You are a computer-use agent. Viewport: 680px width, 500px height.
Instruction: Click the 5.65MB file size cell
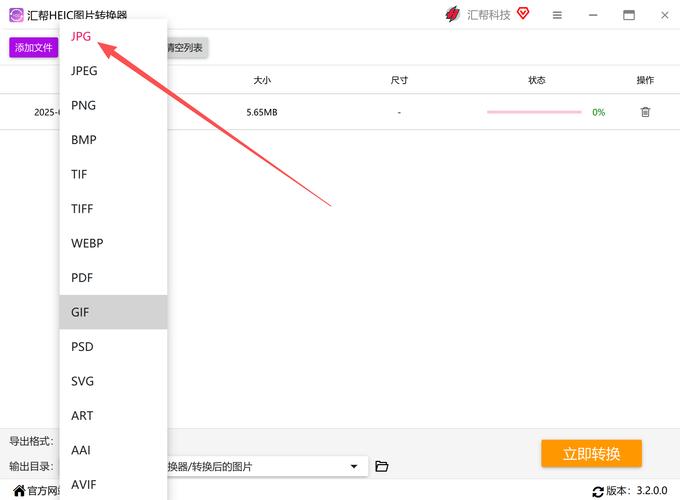click(x=262, y=112)
